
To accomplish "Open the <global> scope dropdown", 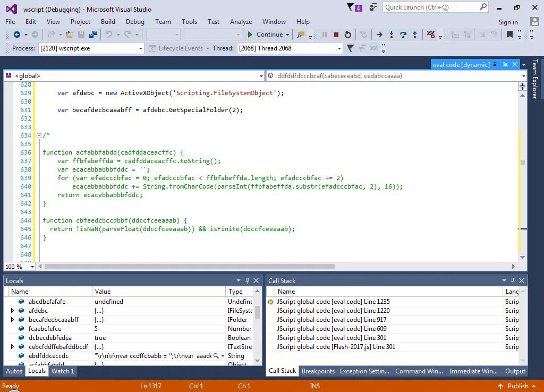I will [x=261, y=76].
